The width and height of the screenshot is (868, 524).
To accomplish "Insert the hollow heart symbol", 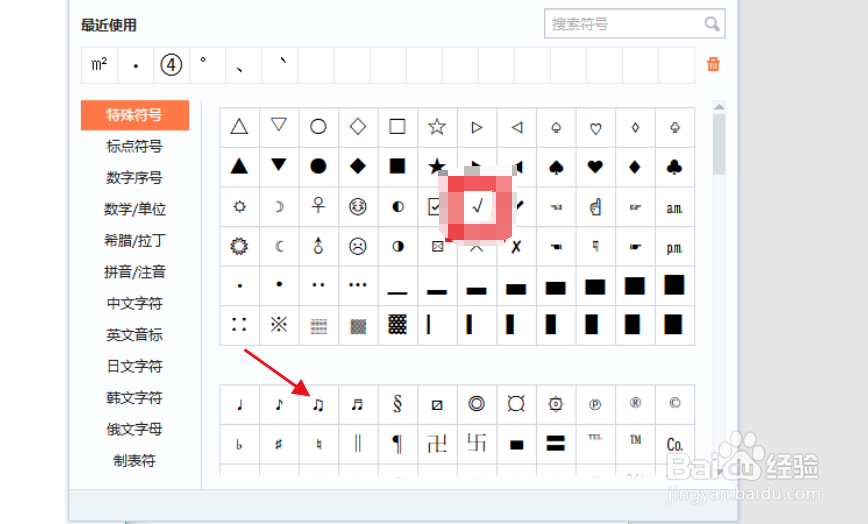I will pos(596,127).
